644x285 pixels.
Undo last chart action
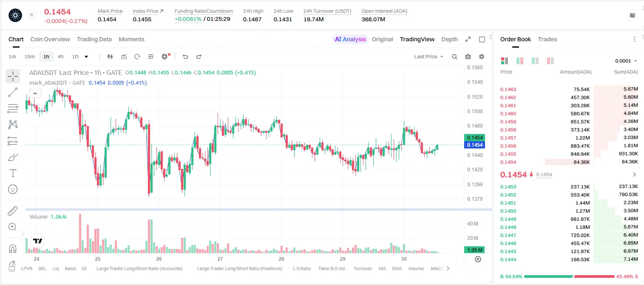click(185, 57)
